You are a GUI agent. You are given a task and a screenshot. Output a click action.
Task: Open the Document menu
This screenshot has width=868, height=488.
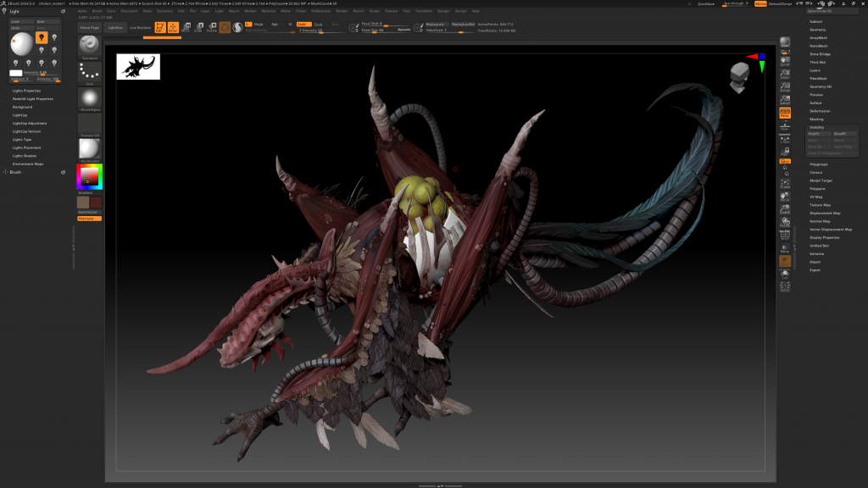[129, 11]
